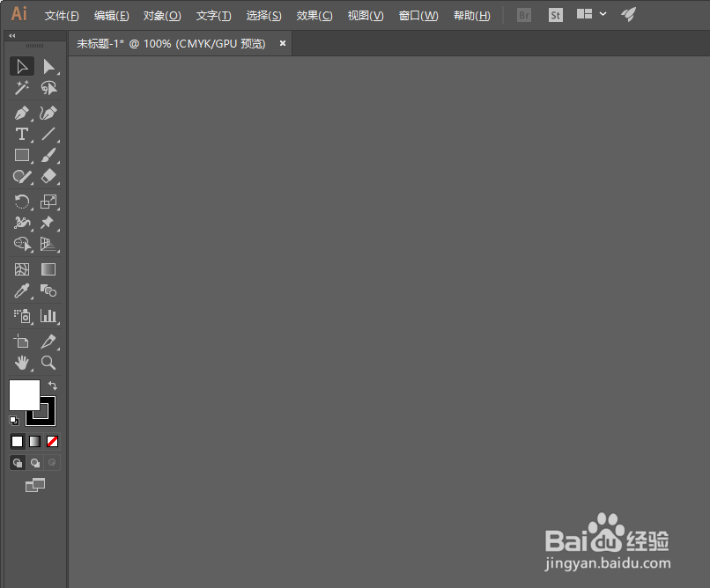Select the Hand tool
The width and height of the screenshot is (710, 588).
point(22,363)
